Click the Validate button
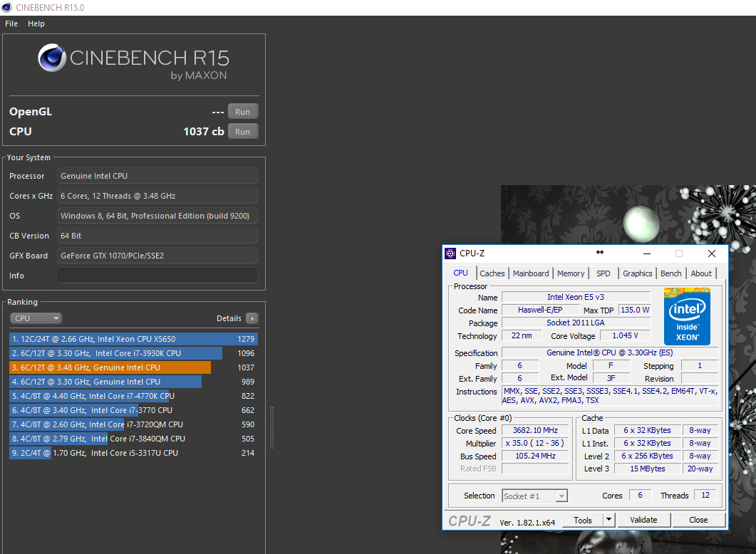Viewport: 756px width, 554px height. pos(643,520)
